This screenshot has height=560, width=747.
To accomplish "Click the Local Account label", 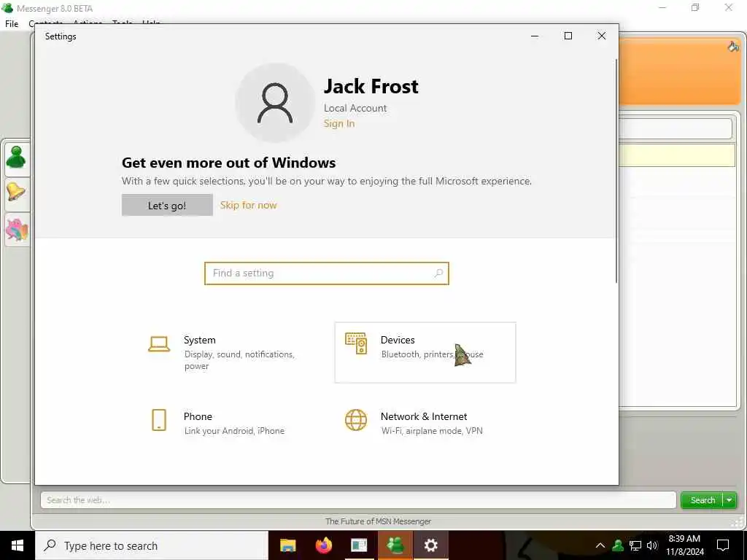I will 355,108.
